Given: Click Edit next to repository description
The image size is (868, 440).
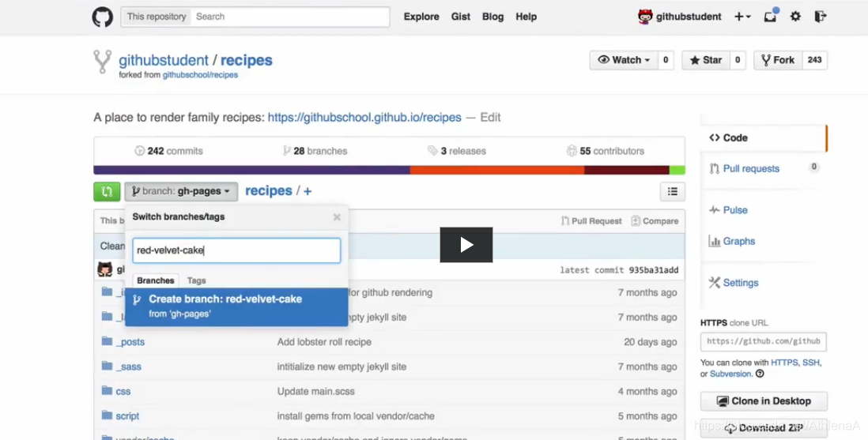Looking at the screenshot, I should pyautogui.click(x=490, y=118).
